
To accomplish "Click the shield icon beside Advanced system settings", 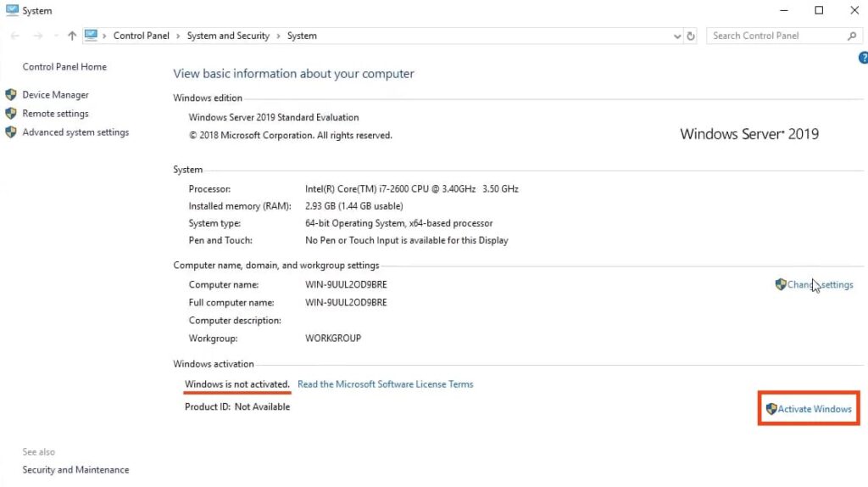I will pos(11,132).
